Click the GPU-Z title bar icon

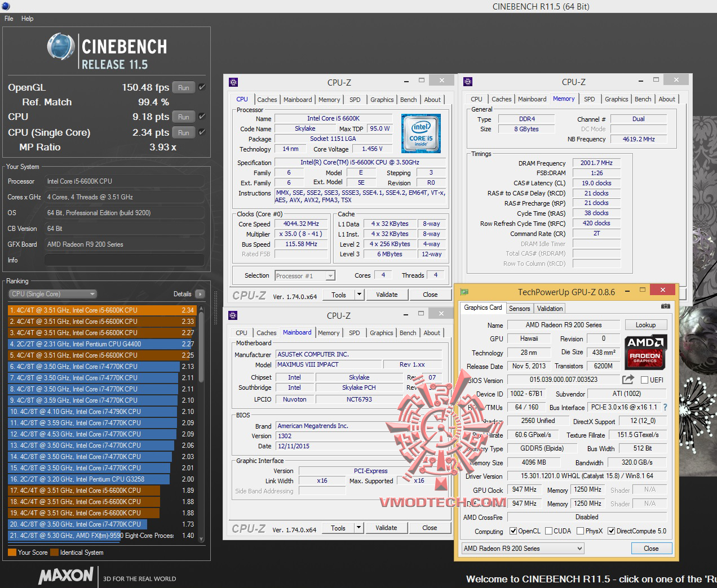464,292
